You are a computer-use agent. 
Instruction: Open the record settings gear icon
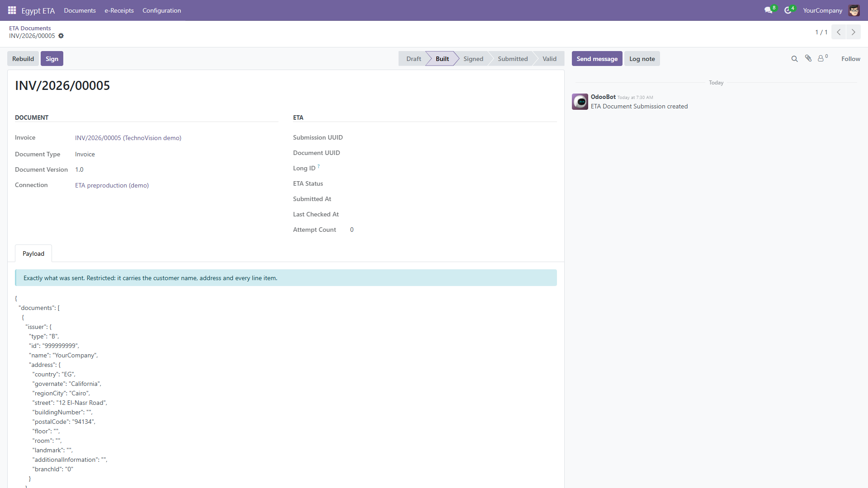(x=61, y=36)
